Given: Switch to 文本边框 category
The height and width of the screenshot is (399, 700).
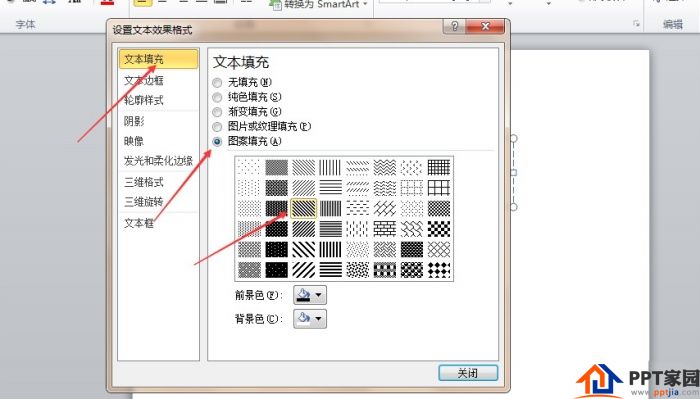Looking at the screenshot, I should [x=144, y=80].
